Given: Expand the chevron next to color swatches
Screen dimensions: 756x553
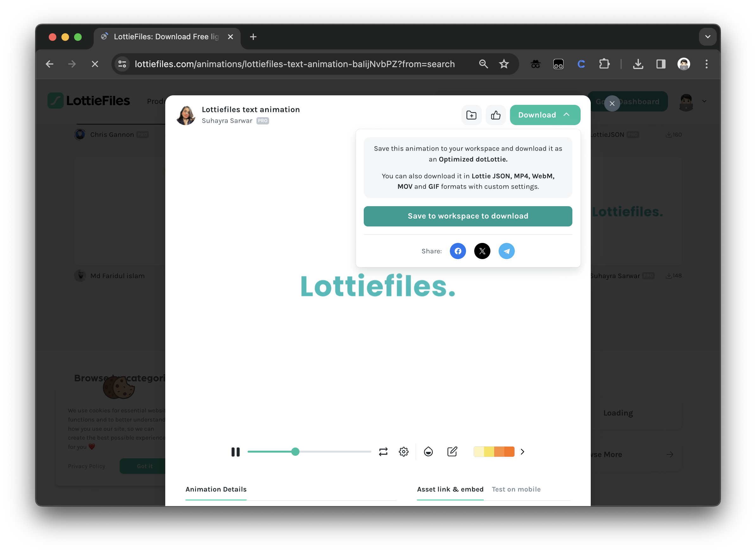Looking at the screenshot, I should 522,452.
